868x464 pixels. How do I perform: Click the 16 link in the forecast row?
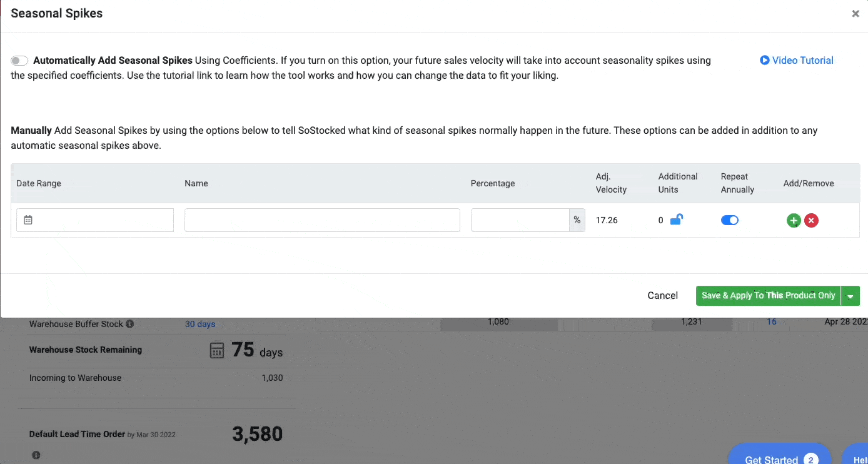point(771,321)
